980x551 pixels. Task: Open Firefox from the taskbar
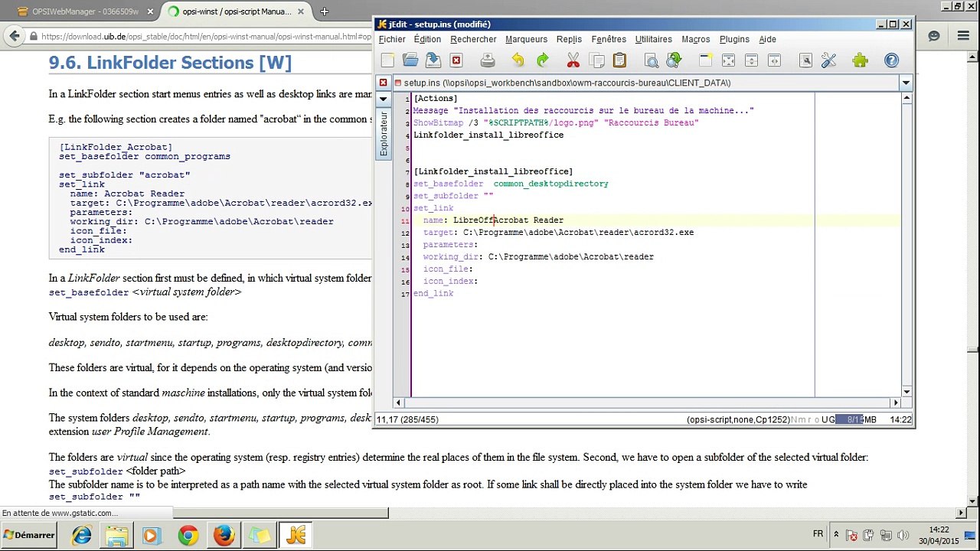tap(224, 536)
